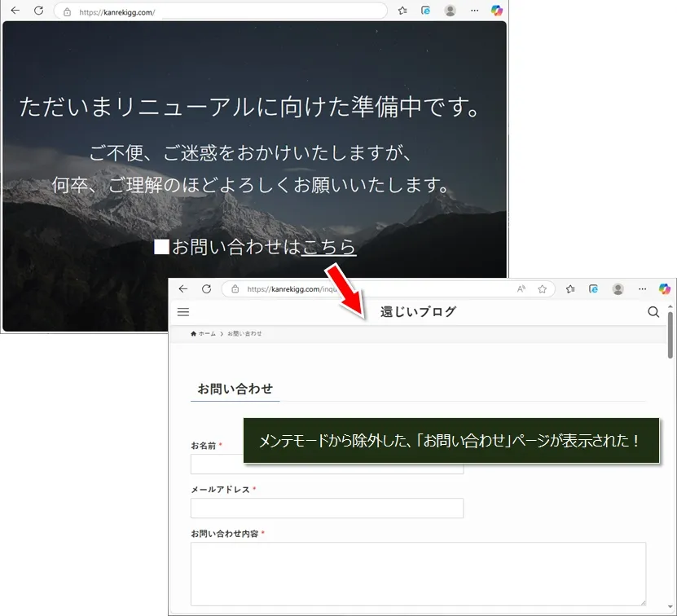
Task: Click the 還じいブログ site title
Action: [x=418, y=311]
